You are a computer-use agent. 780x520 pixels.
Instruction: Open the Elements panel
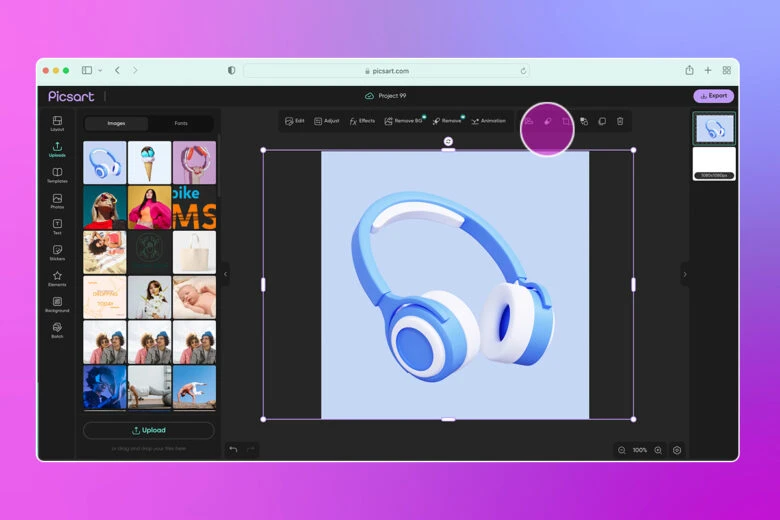pyautogui.click(x=57, y=278)
